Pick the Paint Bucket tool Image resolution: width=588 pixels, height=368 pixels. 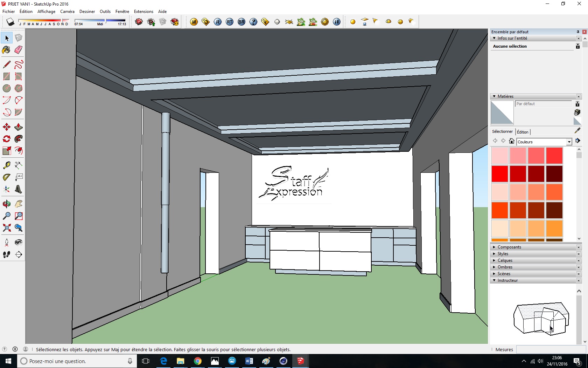click(7, 50)
